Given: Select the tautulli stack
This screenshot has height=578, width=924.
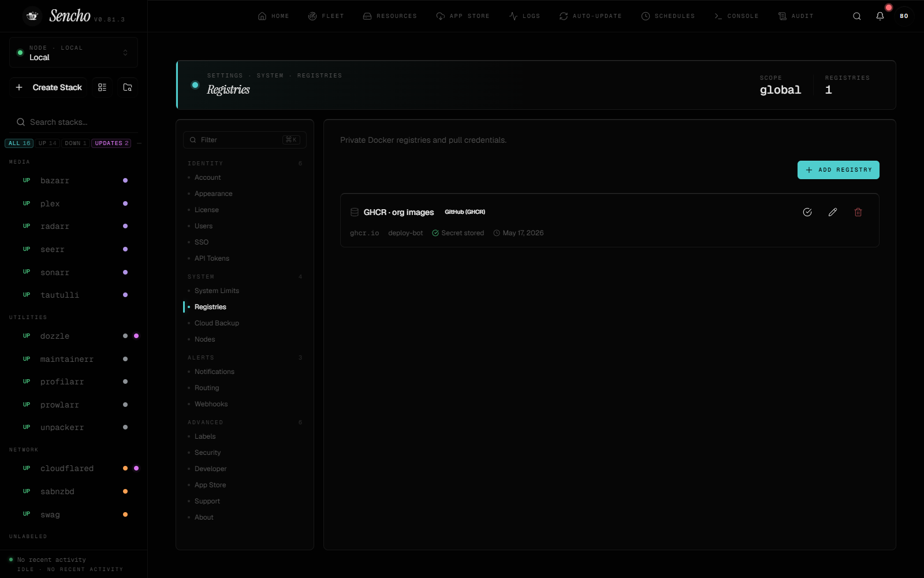Looking at the screenshot, I should tap(73, 295).
